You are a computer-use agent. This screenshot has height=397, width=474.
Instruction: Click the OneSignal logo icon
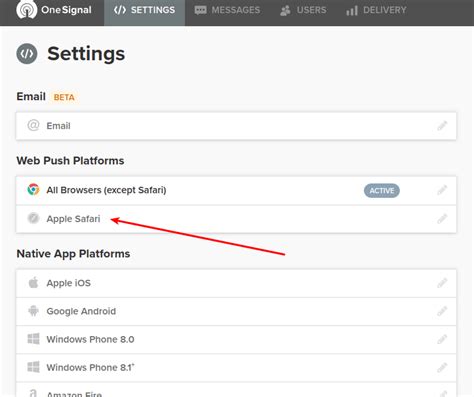point(27,9)
